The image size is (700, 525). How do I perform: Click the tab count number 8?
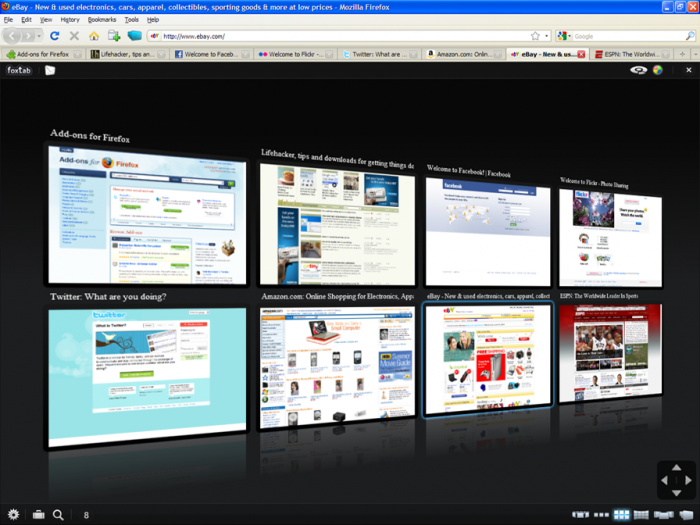(x=86, y=515)
